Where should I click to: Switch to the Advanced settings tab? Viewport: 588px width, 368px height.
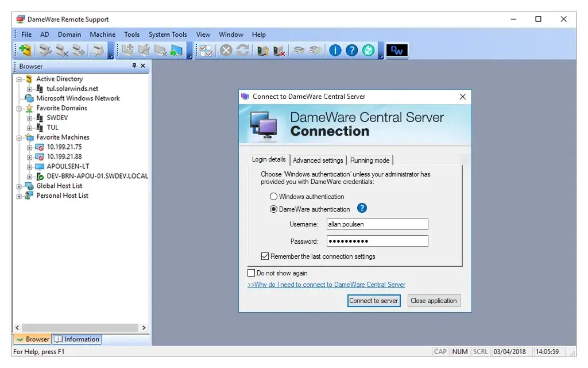318,160
